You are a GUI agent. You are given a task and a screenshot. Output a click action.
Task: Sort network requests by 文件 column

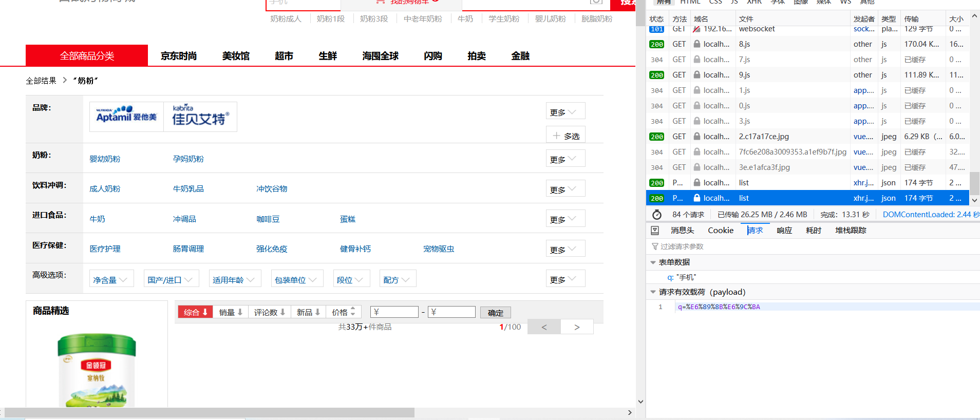pyautogui.click(x=793, y=19)
